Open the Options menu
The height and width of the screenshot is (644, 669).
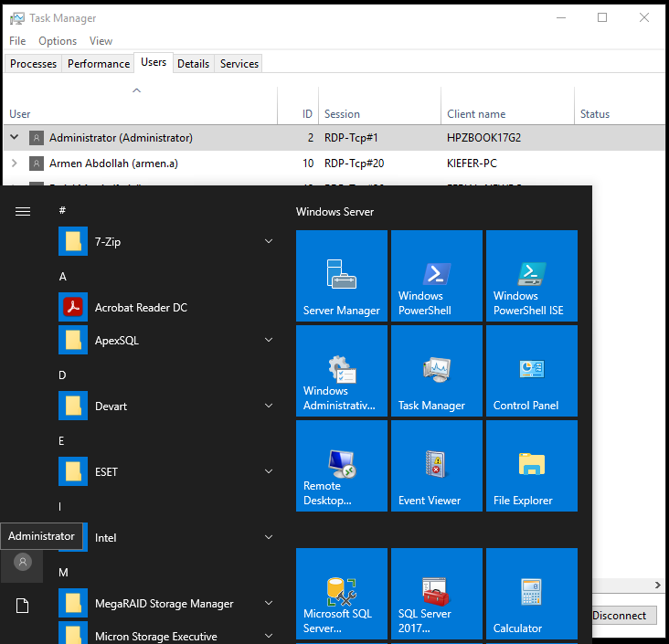[58, 41]
